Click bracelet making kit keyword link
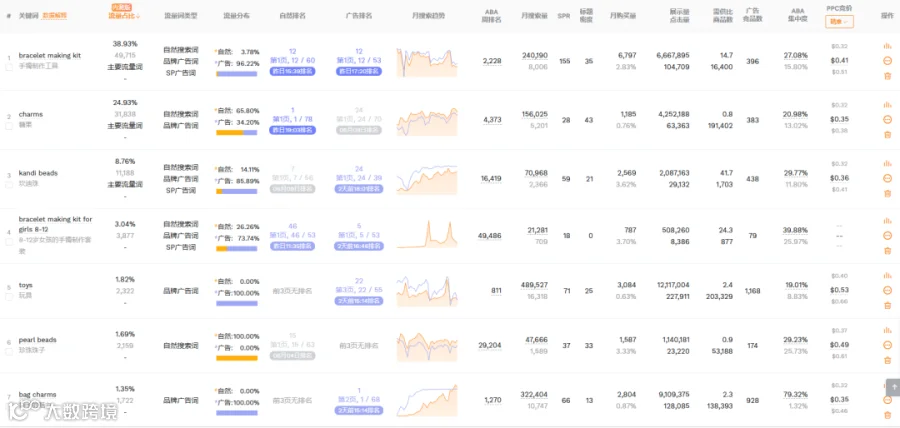 (49, 56)
